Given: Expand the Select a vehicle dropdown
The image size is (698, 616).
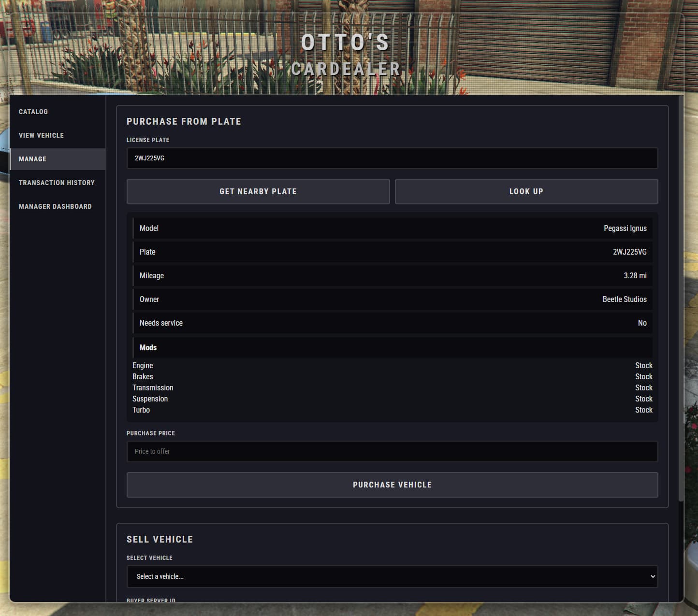Looking at the screenshot, I should (x=392, y=576).
